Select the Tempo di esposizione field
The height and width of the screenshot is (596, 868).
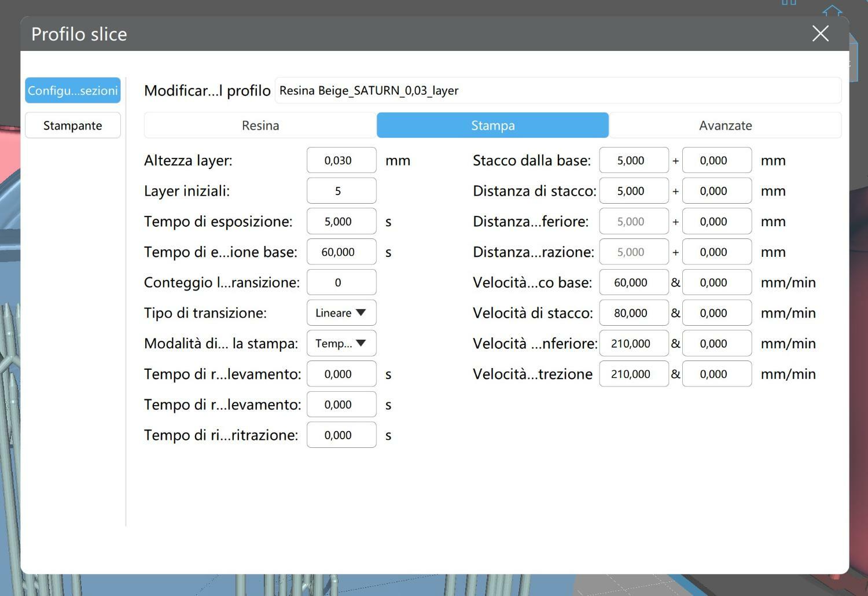(341, 221)
